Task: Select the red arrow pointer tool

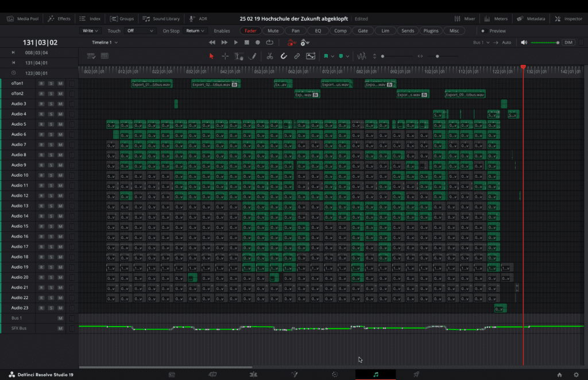Action: (x=211, y=56)
